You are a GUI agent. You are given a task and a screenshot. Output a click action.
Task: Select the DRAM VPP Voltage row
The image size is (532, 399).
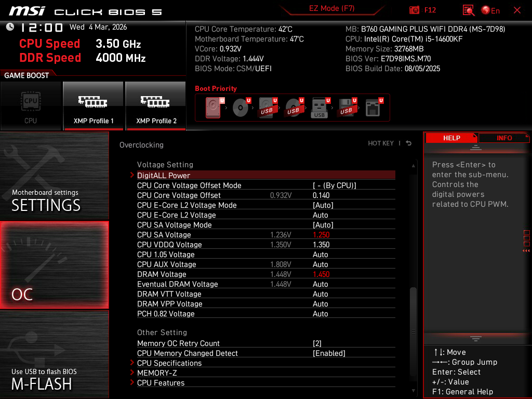[265, 303]
